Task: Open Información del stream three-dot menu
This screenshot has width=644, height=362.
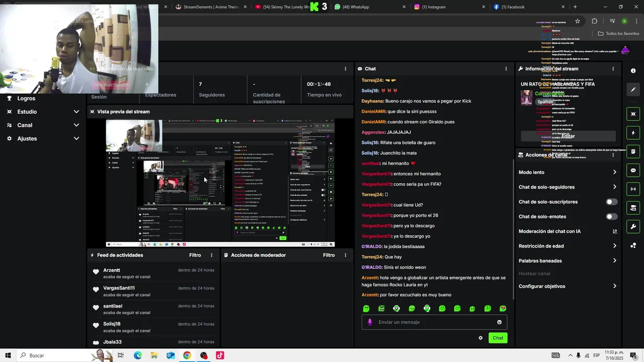Action: (x=613, y=69)
